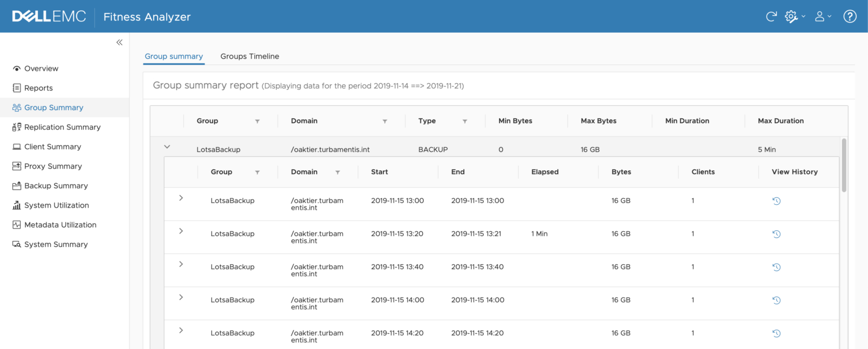
Task: Open the Type column filter
Action: point(465,121)
